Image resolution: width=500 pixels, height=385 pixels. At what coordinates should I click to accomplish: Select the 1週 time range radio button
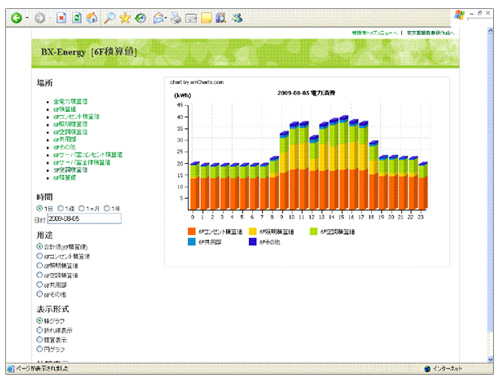[x=61, y=208]
